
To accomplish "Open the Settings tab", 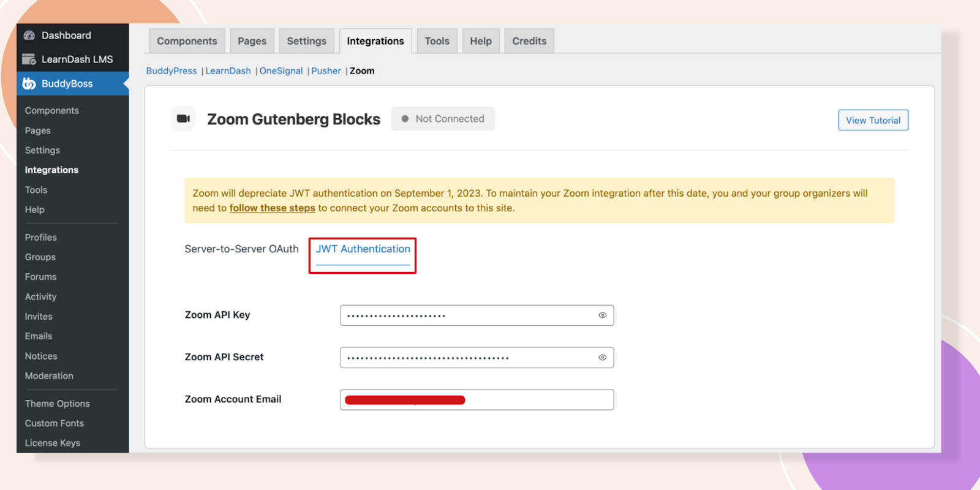I will 306,41.
